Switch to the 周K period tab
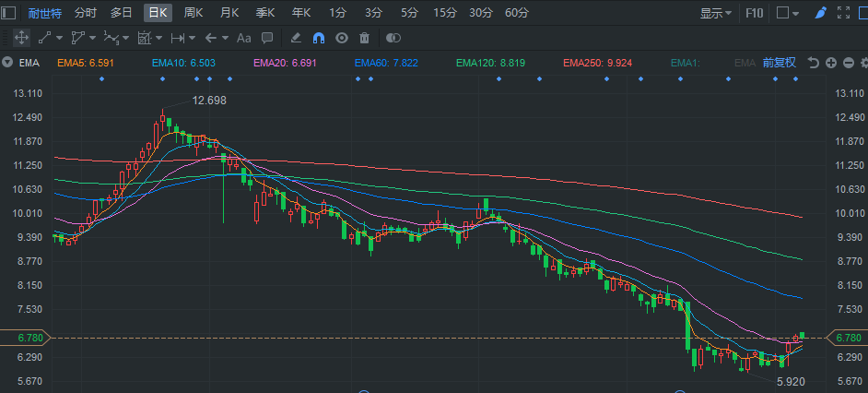This screenshot has height=393, width=868. [x=194, y=13]
